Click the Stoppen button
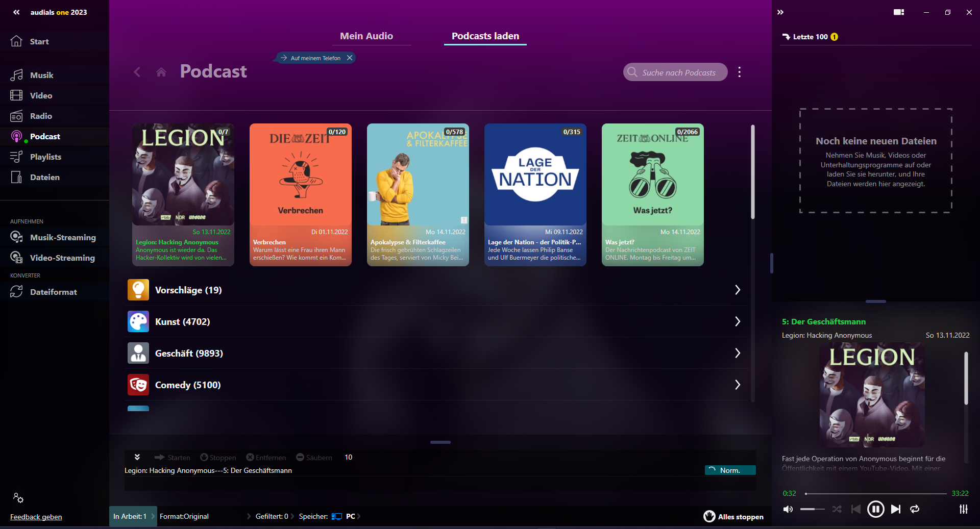The width and height of the screenshot is (980, 529). 218,458
